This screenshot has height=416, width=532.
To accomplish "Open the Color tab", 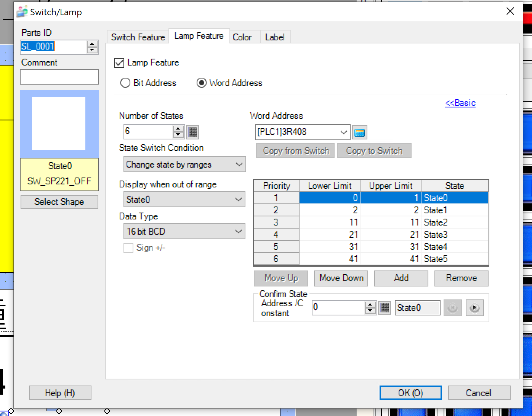I will [242, 37].
